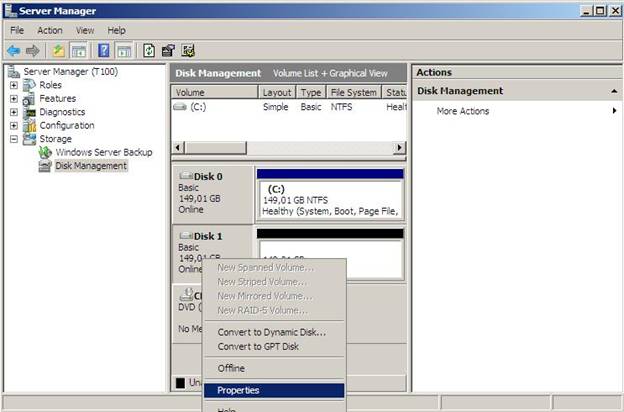This screenshot has width=624, height=412.
Task: Click the Type column header
Action: tap(311, 92)
